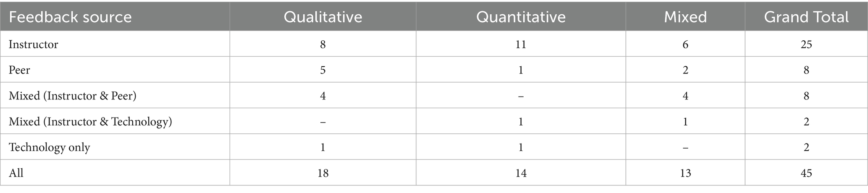Click the Grand Total column header
Screen dimensions: 868x193
point(806,17)
